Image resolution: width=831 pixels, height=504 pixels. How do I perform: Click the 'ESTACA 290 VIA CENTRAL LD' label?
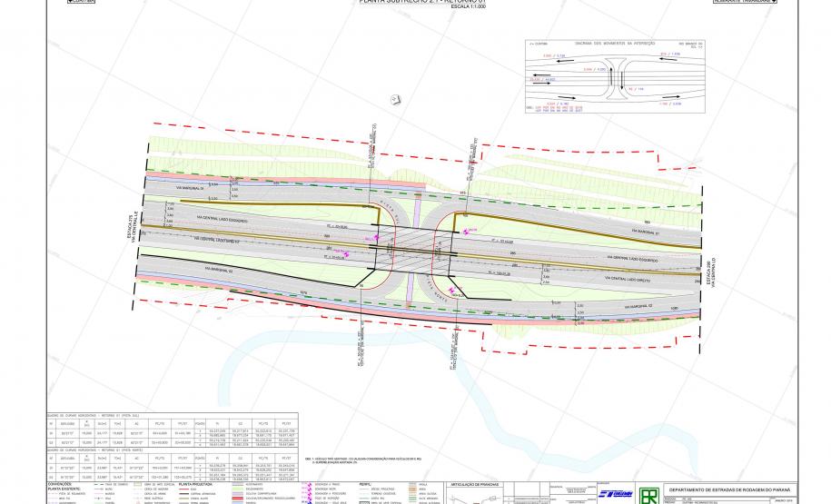pyautogui.click(x=710, y=272)
